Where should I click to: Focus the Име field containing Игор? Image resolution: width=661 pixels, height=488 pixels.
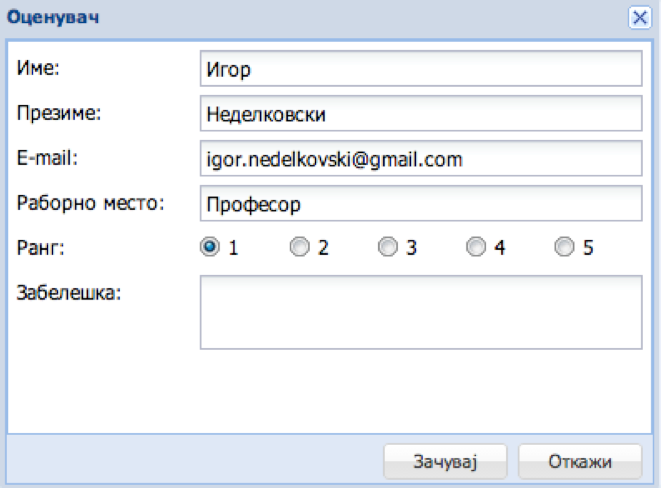421,68
